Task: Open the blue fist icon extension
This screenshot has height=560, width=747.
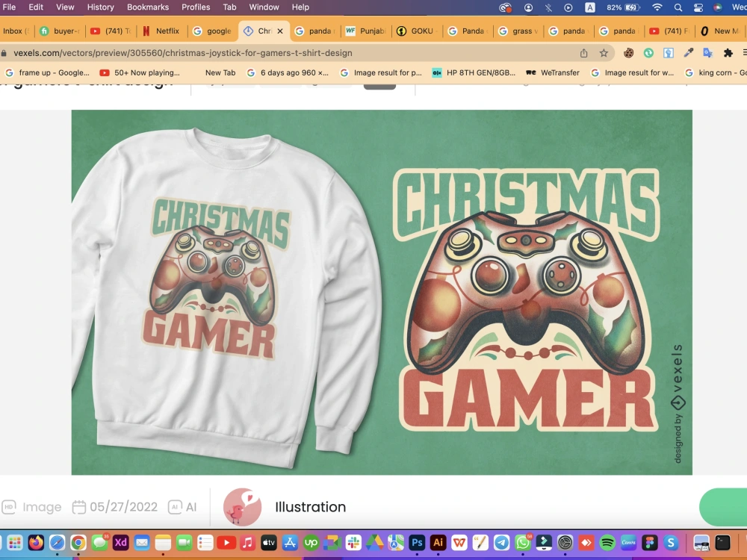Action: 669,53
